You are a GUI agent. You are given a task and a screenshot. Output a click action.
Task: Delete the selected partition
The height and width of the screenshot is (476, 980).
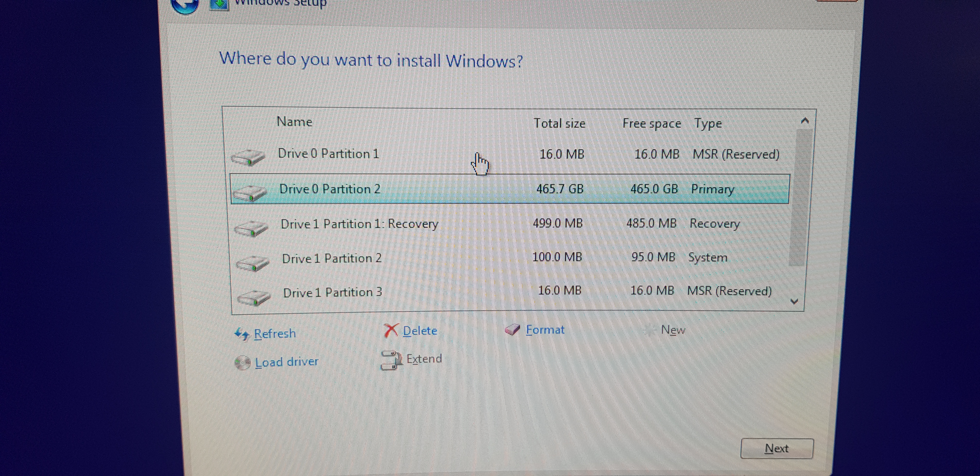point(420,331)
